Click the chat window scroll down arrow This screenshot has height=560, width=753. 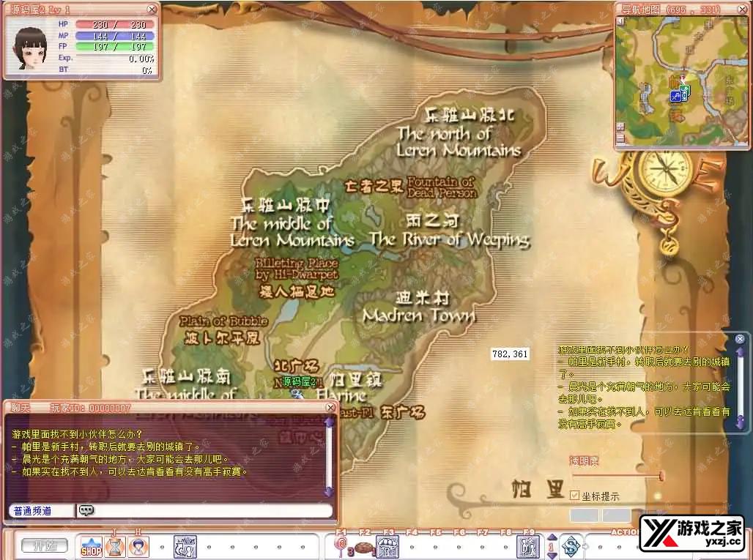pos(329,491)
